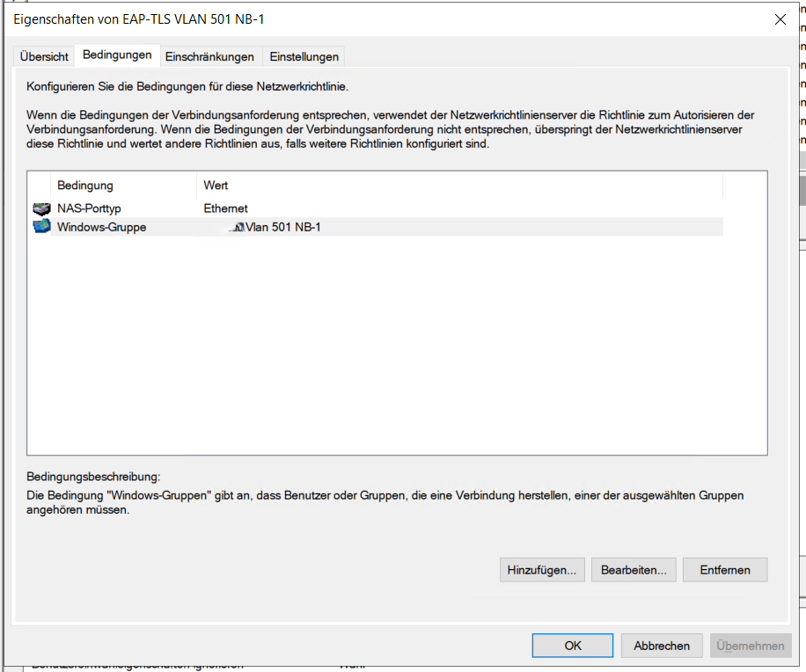Select the Windows-Gruppe condition row
806x672 pixels.
pyautogui.click(x=101, y=227)
